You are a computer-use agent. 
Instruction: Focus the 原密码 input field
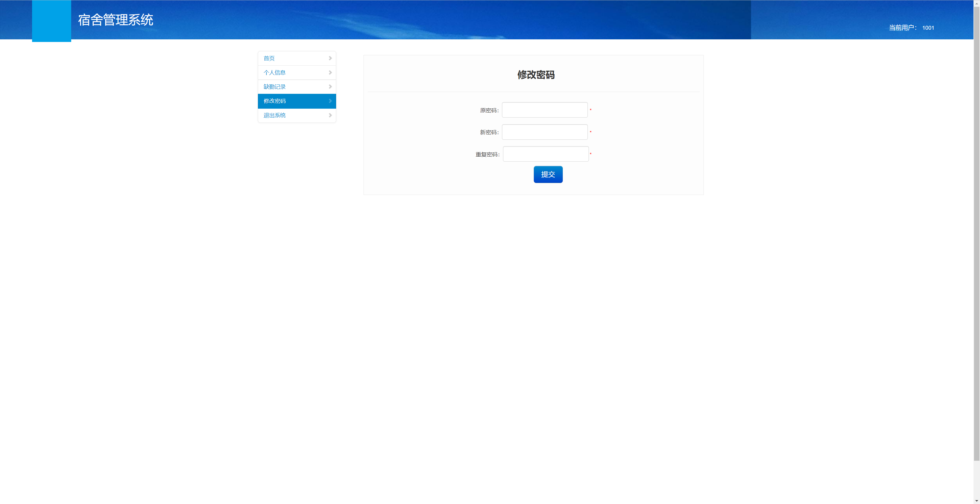coord(545,110)
